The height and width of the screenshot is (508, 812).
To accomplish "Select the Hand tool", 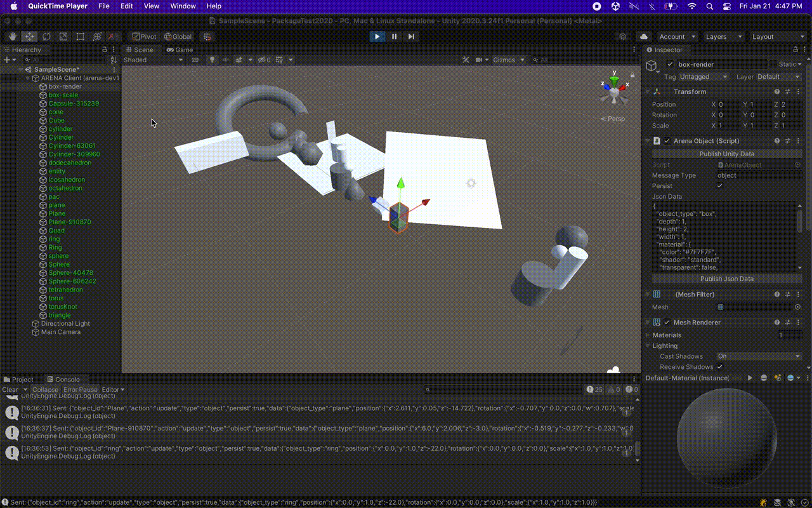I will tap(13, 37).
